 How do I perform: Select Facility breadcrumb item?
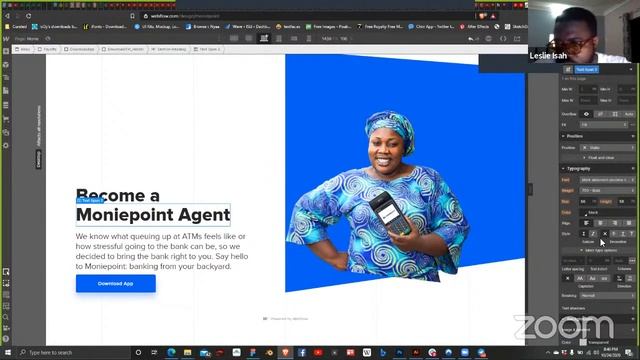47,49
